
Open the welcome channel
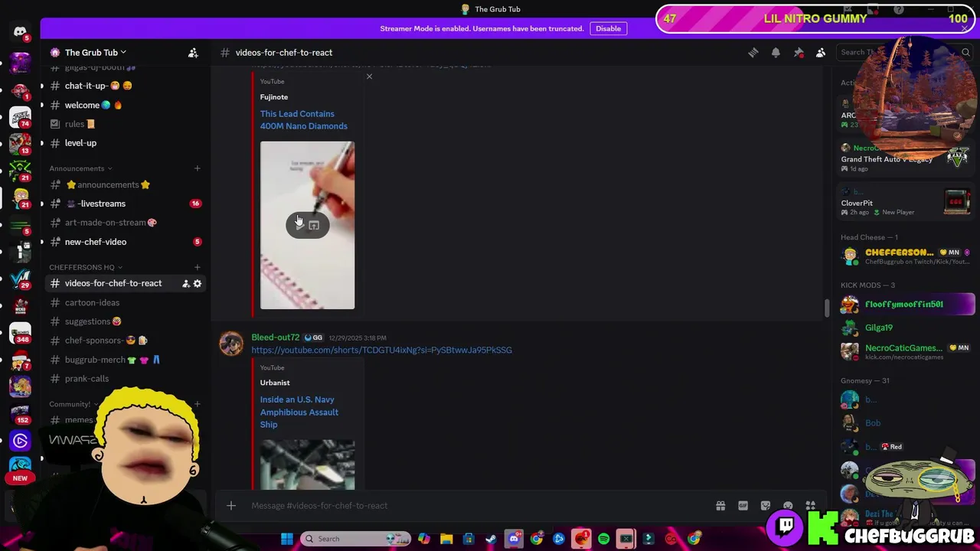(x=122, y=105)
